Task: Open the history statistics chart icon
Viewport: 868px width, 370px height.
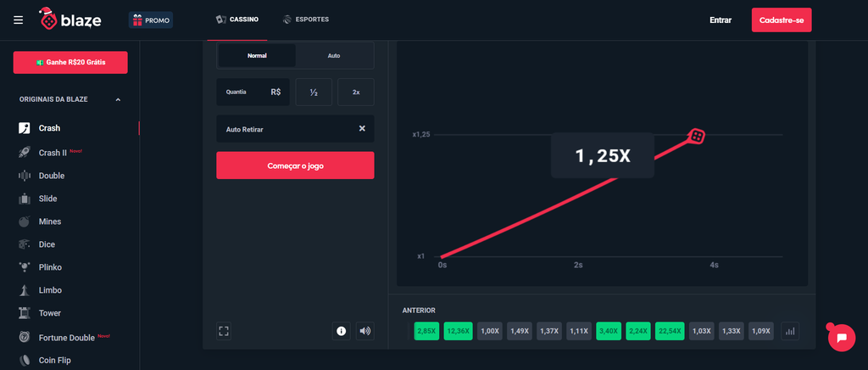Action: [790, 331]
